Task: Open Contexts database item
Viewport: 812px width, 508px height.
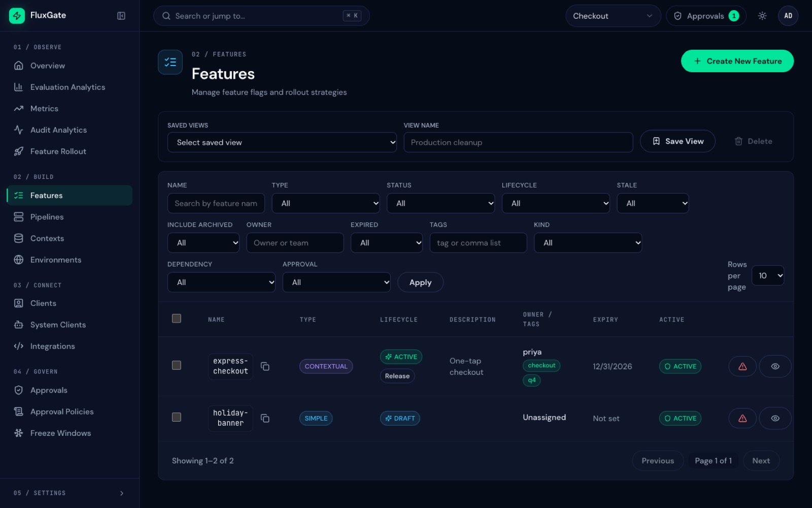Action: (x=70, y=238)
